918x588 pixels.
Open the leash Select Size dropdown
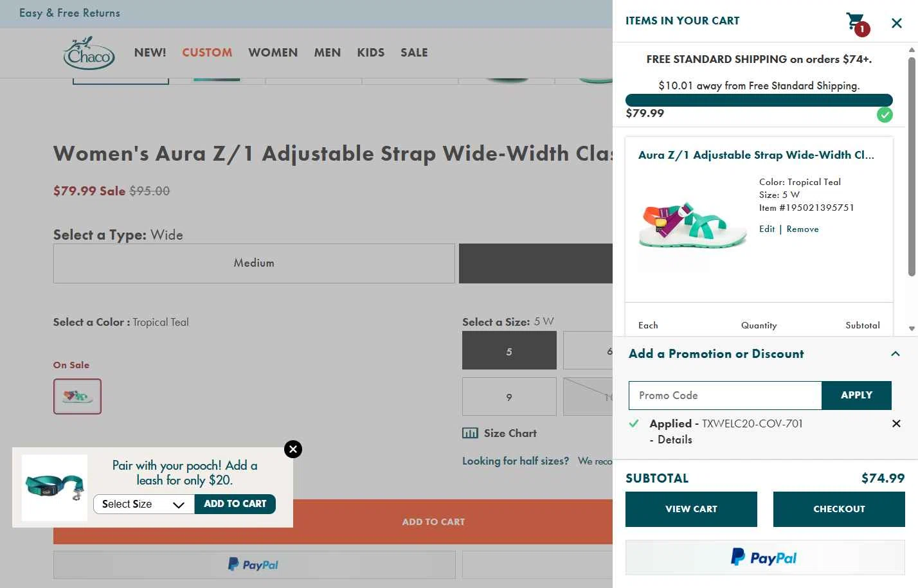click(143, 504)
